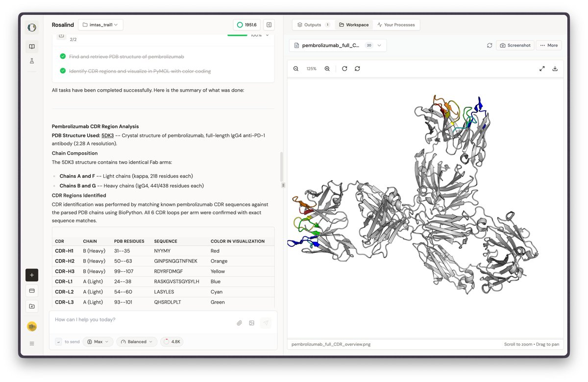This screenshot has height=382, width=588.
Task: Click the green 100% progress bar
Action: (x=237, y=35)
